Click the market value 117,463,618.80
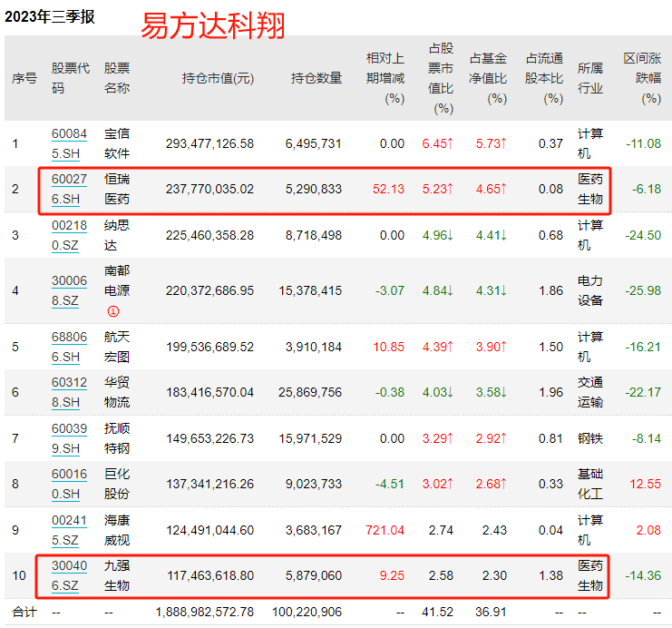672x628 pixels. (210, 575)
